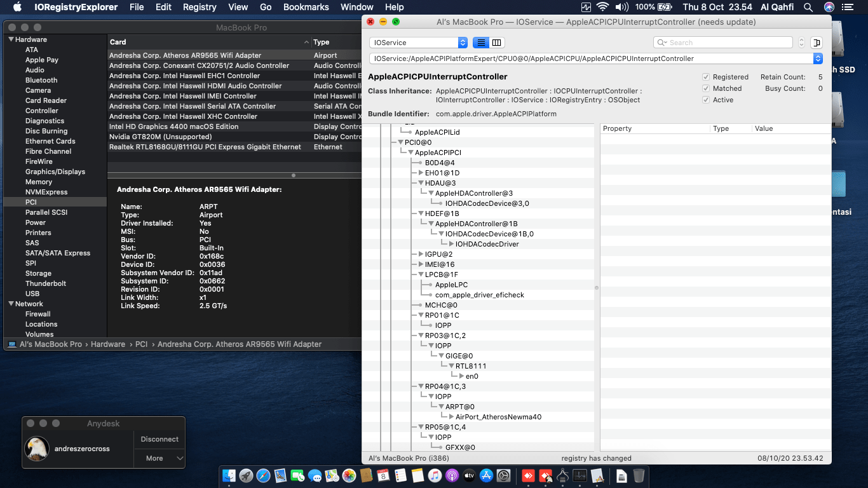868x488 pixels.
Task: Open the Trash in the Dock
Action: [639, 475]
